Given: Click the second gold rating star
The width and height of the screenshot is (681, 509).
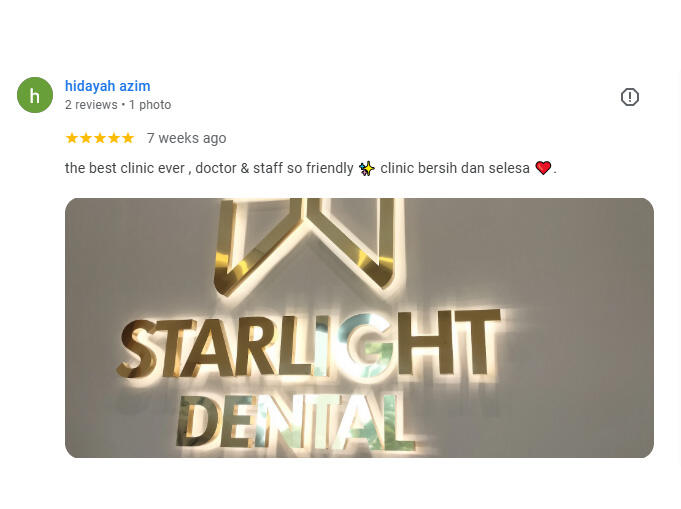Looking at the screenshot, I should pyautogui.click(x=86, y=138).
